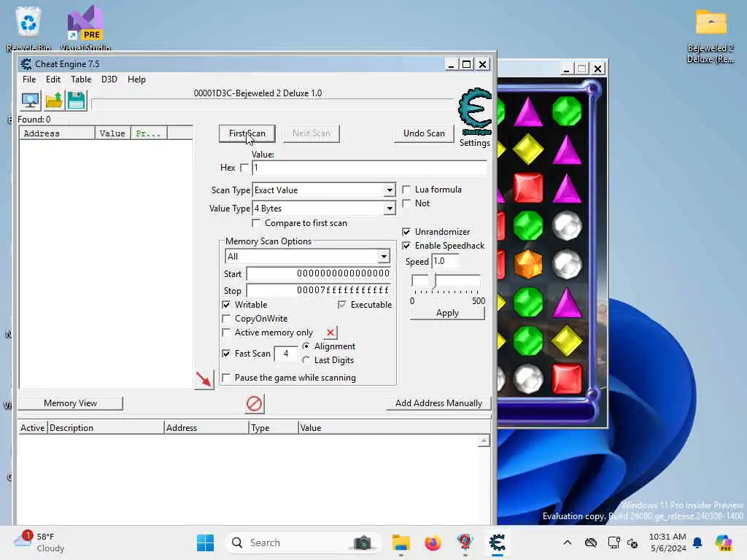Show hidden system tray icons
747x560 pixels.
pos(567,542)
